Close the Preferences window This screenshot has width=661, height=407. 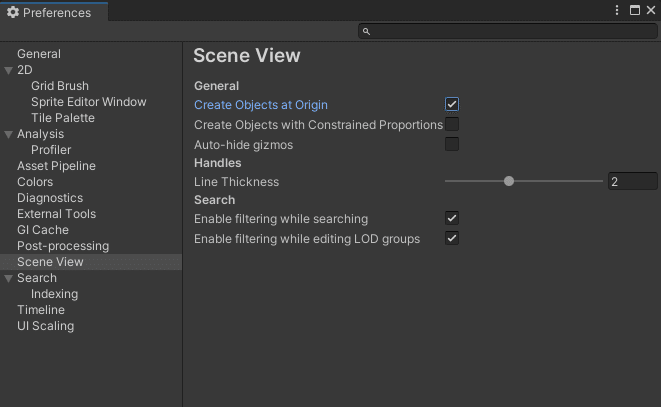[x=651, y=10]
